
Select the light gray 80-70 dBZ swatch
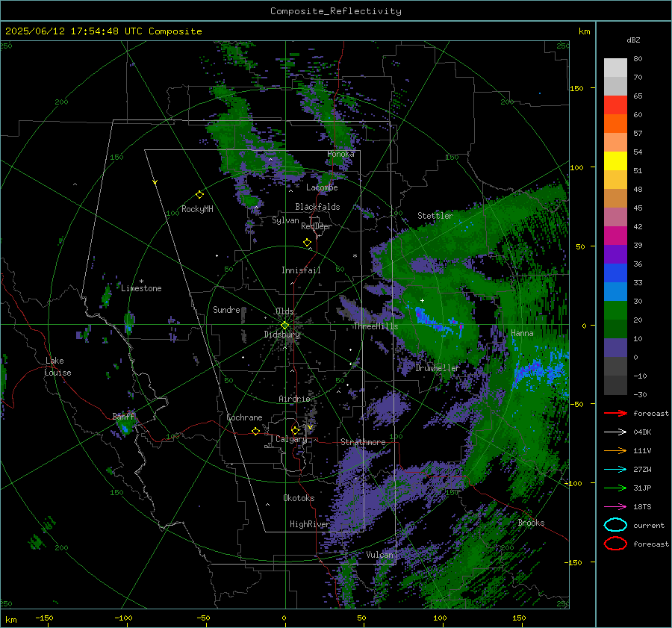[615, 67]
